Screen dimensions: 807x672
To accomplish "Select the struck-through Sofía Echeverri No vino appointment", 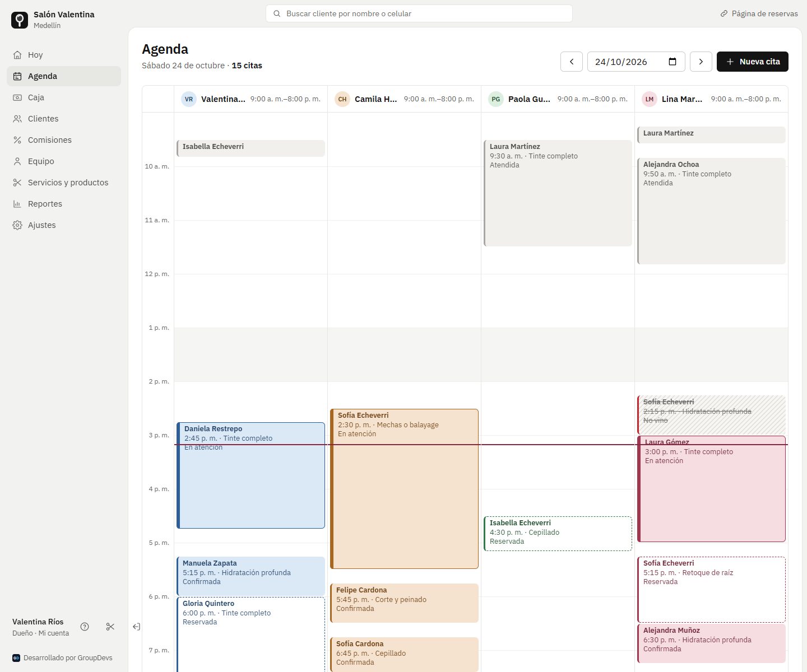I will coord(711,415).
